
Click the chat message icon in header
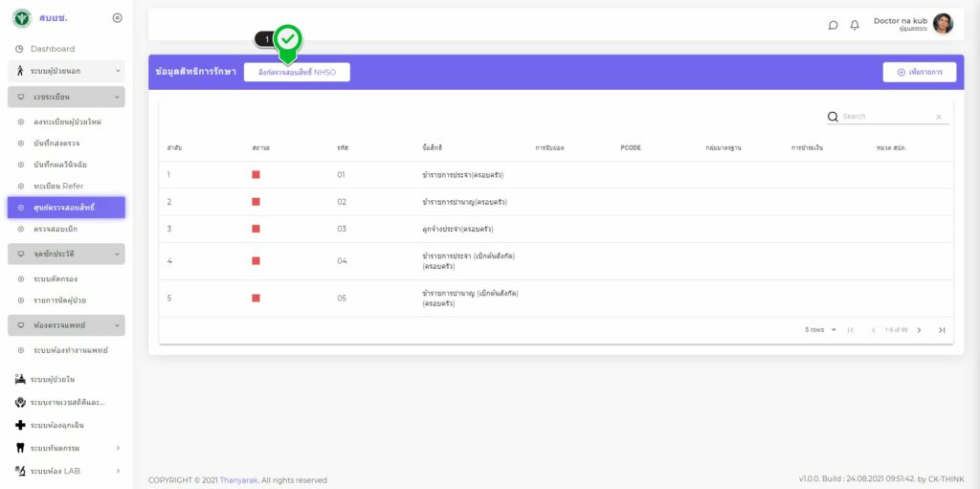point(833,25)
